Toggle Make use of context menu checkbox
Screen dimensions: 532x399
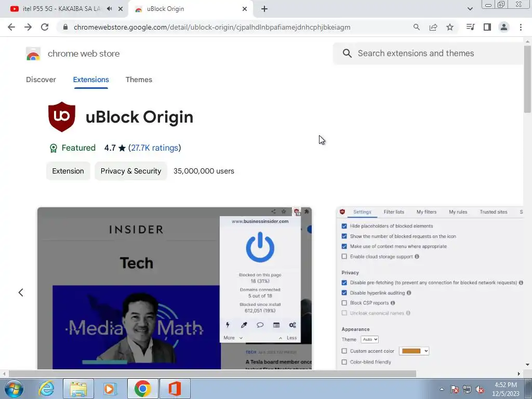tap(344, 246)
